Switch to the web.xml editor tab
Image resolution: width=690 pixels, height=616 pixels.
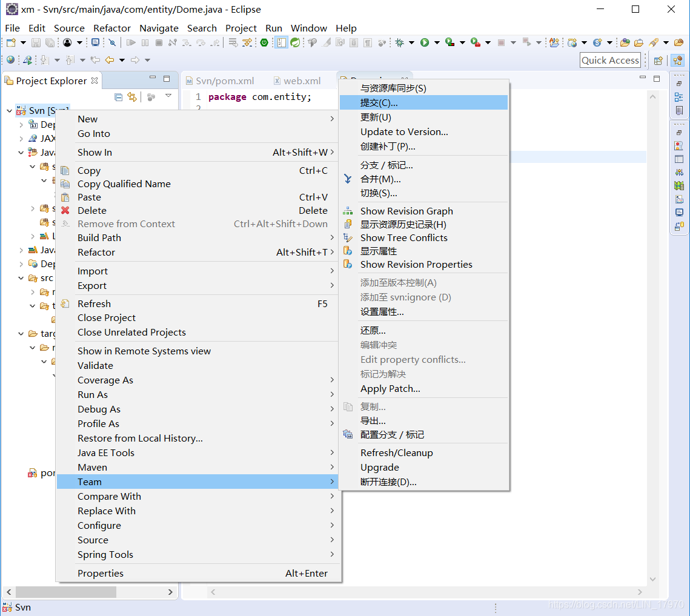(x=297, y=81)
